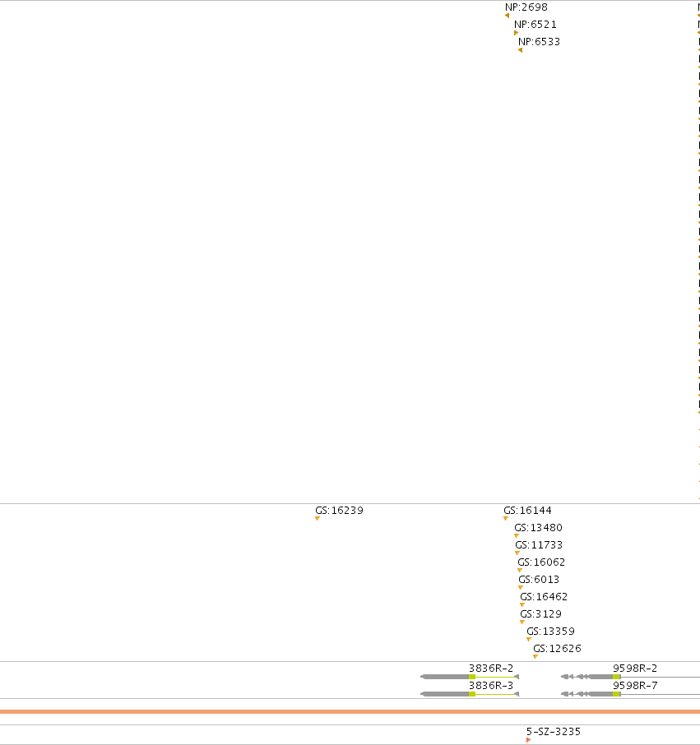Click the 3836R-2 label text
The height and width of the screenshot is (745, 700).
point(491,668)
